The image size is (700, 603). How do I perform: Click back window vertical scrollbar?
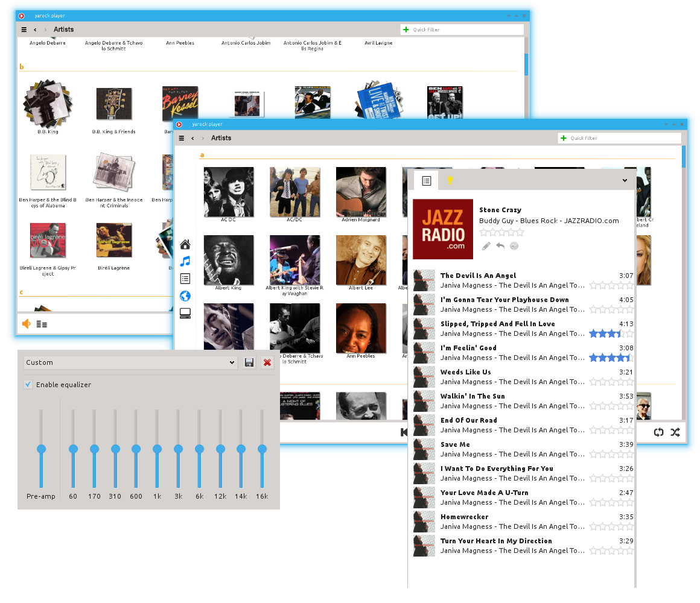click(526, 65)
